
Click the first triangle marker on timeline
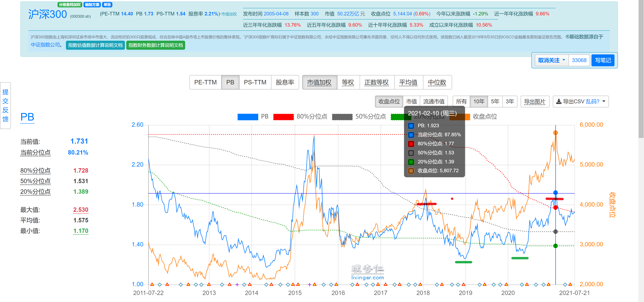[x=152, y=284]
